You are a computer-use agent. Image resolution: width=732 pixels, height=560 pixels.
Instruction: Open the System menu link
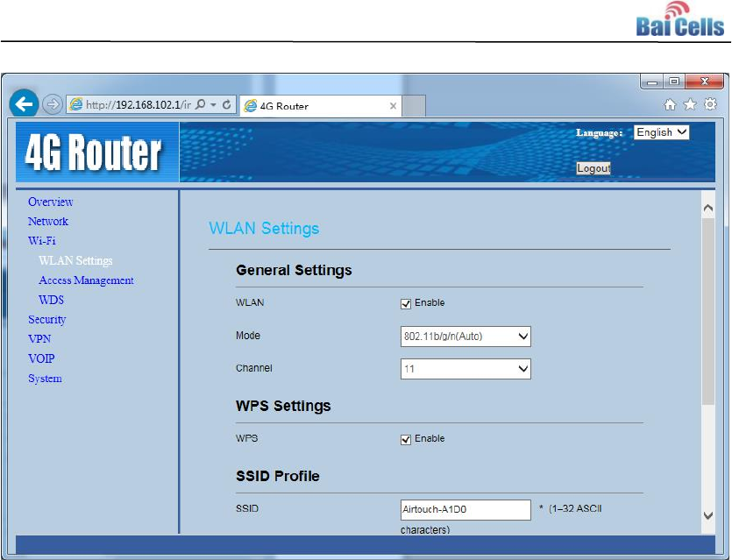(x=45, y=378)
